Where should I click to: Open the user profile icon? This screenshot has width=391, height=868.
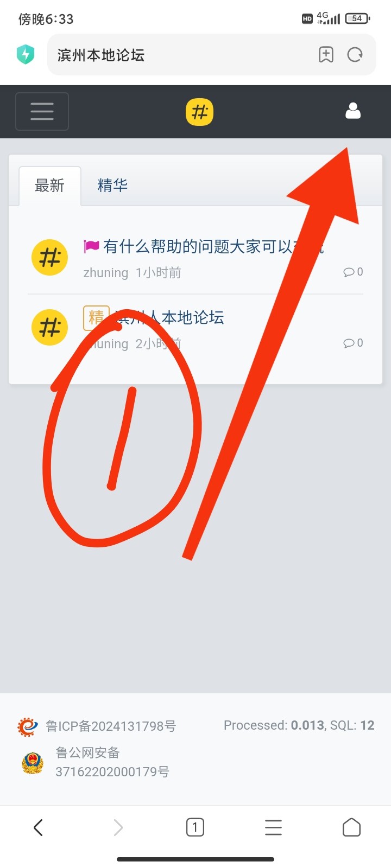(x=353, y=111)
